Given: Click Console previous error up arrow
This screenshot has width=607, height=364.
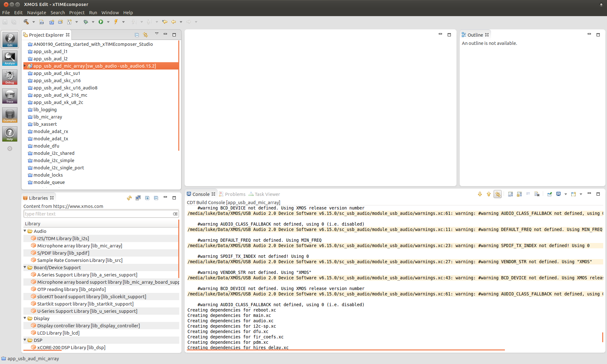Looking at the screenshot, I should coord(489,194).
